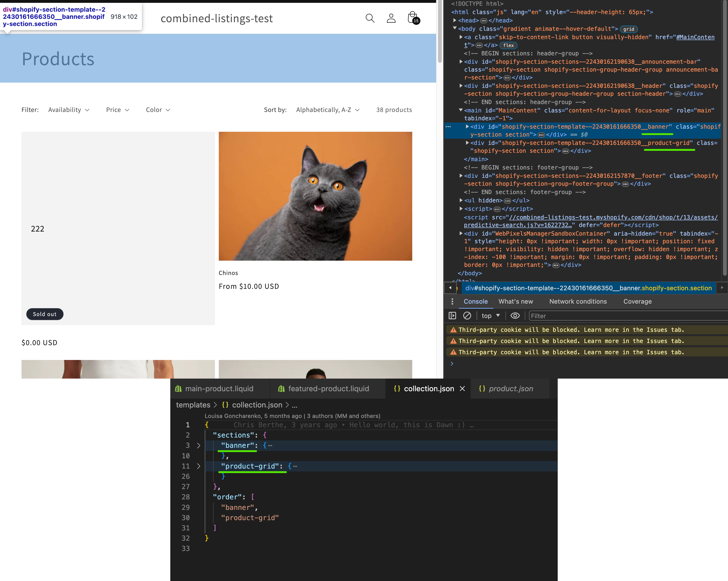This screenshot has height=581, width=728.
Task: Clear the console with the ban icon
Action: pos(467,316)
